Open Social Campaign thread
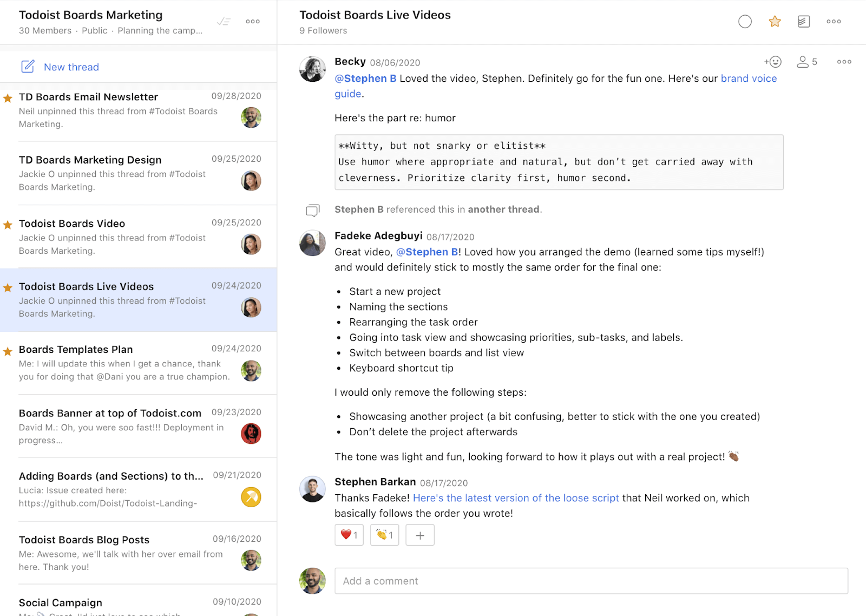 pyautogui.click(x=139, y=601)
